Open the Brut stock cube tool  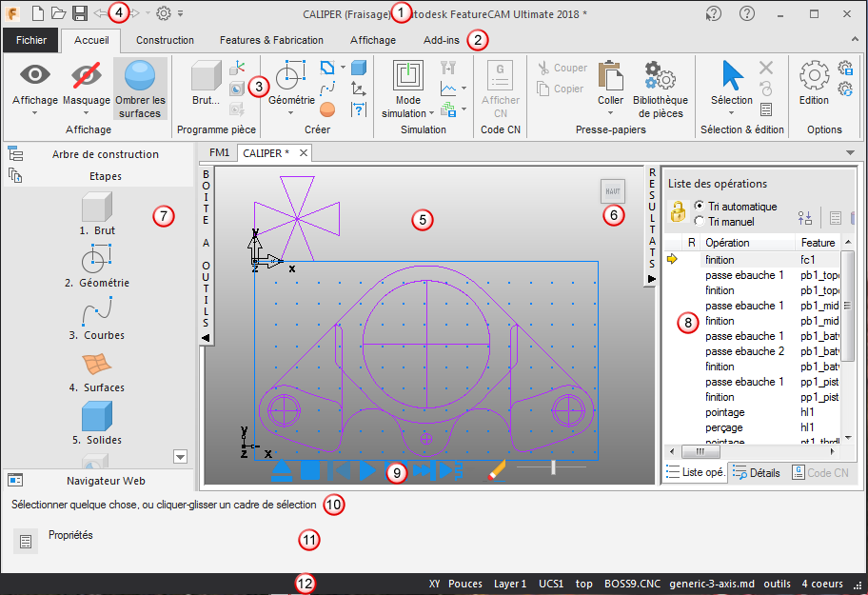[x=206, y=76]
